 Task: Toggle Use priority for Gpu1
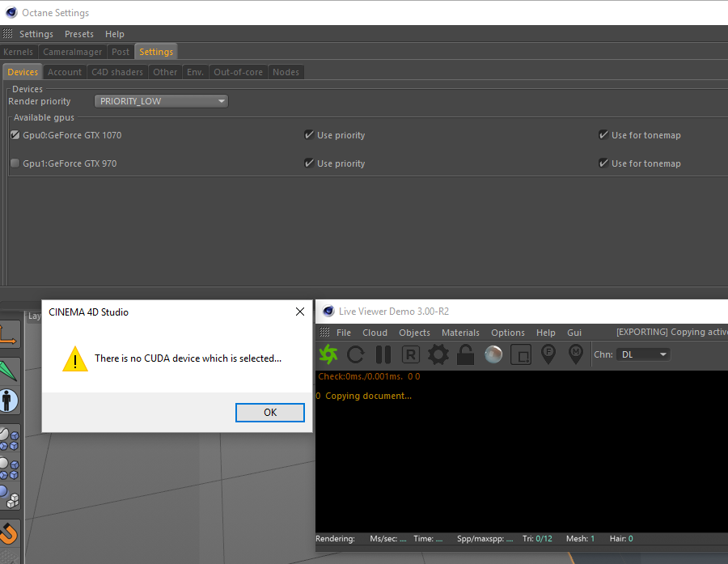309,163
